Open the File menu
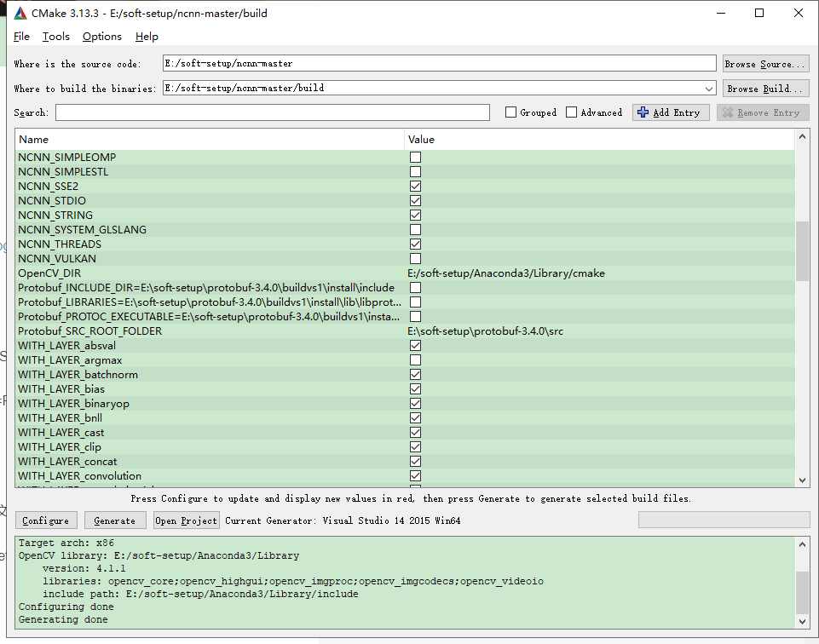The height and width of the screenshot is (644, 819). point(21,37)
